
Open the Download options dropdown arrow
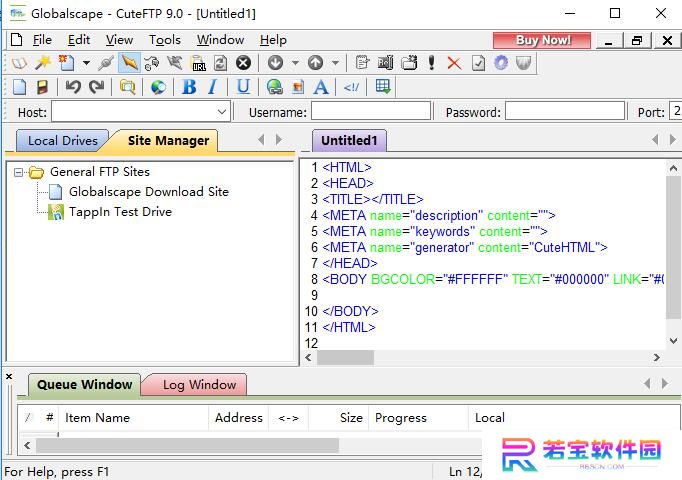[295, 63]
